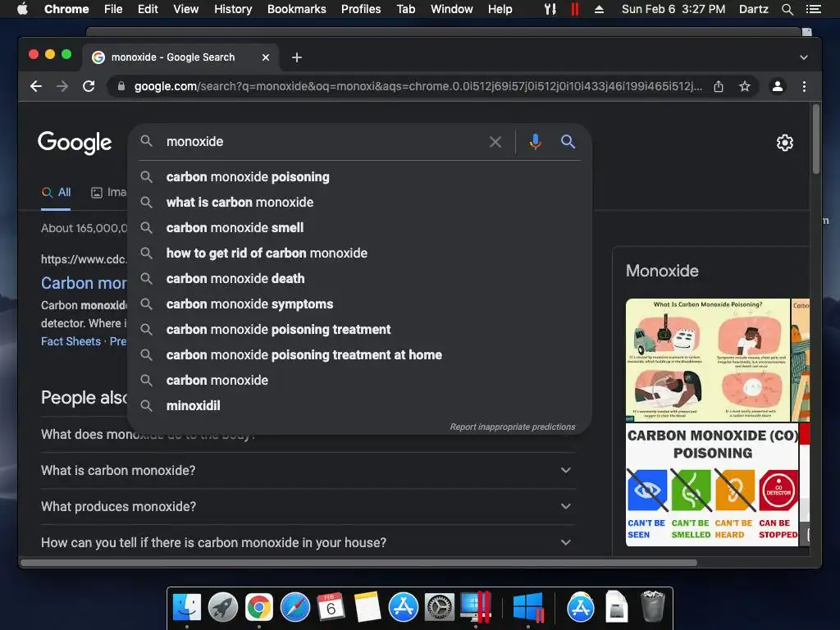The height and width of the screenshot is (630, 840).
Task: Go back using the browser back arrow
Action: [36, 86]
